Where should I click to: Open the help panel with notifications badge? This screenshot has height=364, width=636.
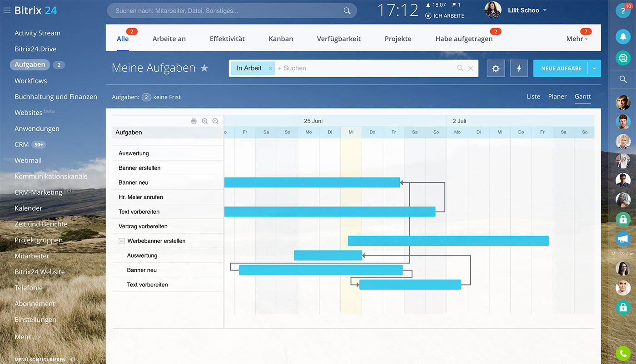tap(623, 10)
